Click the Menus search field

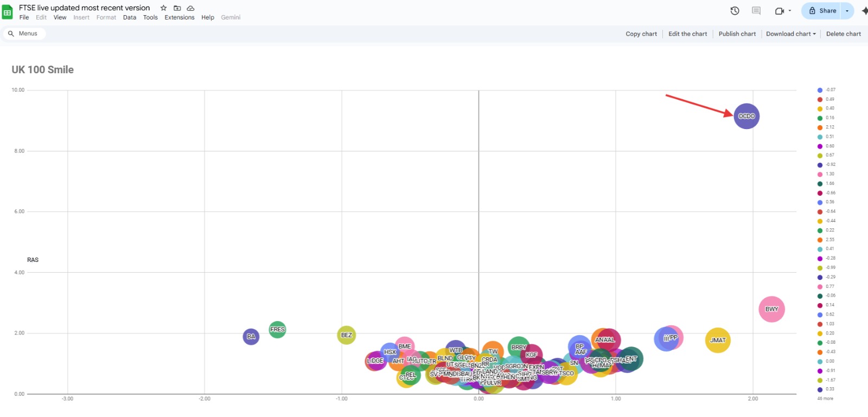pos(24,34)
